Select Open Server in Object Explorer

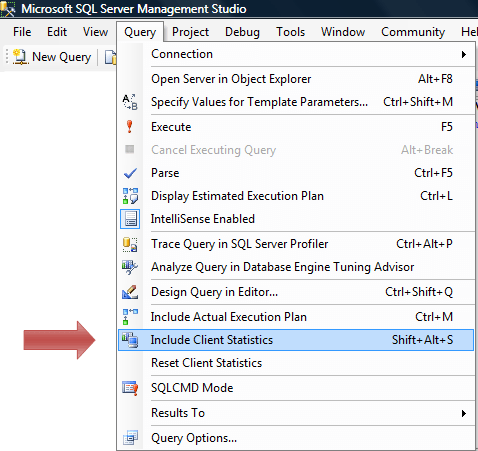point(296,79)
